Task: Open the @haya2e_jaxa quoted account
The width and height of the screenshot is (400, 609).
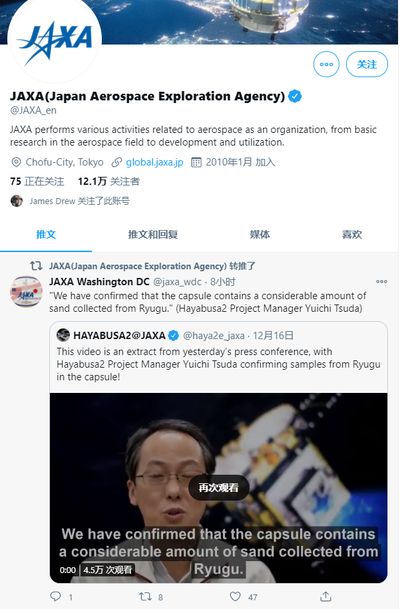Action: point(214,335)
